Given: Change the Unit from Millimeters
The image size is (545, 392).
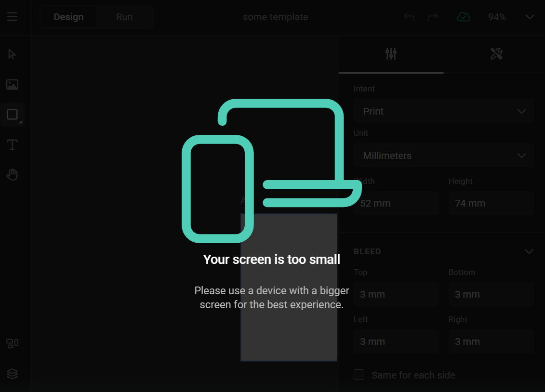Looking at the screenshot, I should click(x=443, y=155).
